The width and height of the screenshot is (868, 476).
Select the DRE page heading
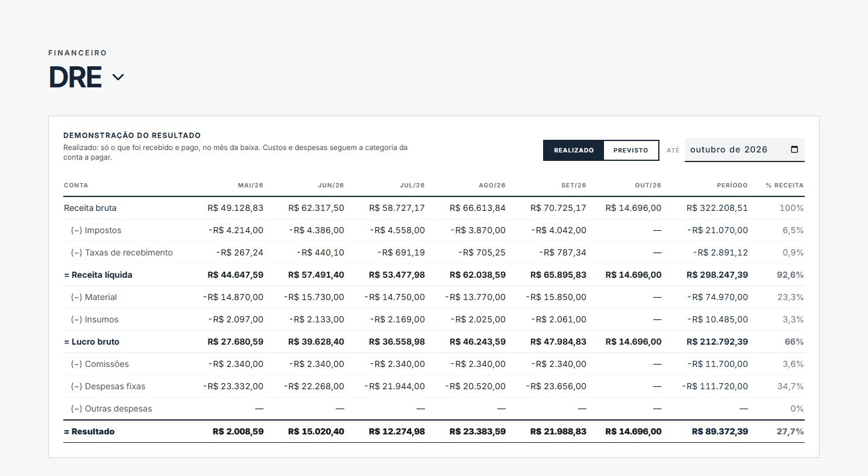coord(75,77)
